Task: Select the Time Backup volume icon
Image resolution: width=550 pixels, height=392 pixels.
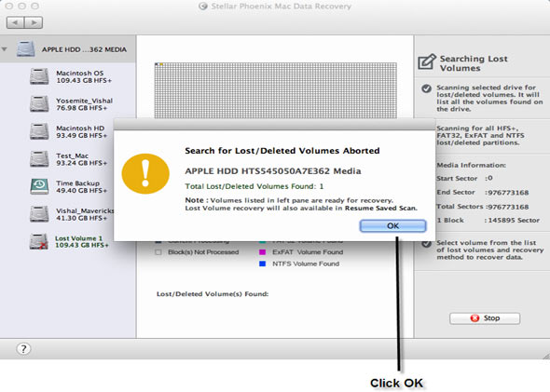Action: tap(39, 186)
